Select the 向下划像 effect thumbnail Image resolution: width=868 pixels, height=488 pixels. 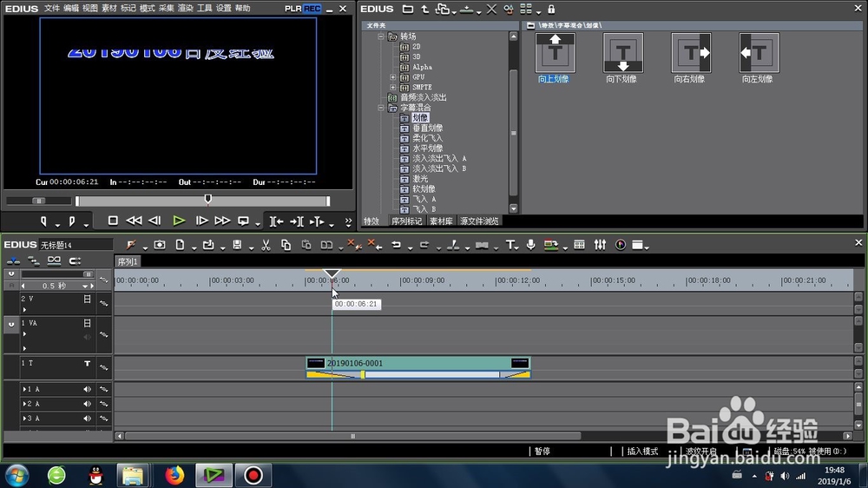(622, 53)
